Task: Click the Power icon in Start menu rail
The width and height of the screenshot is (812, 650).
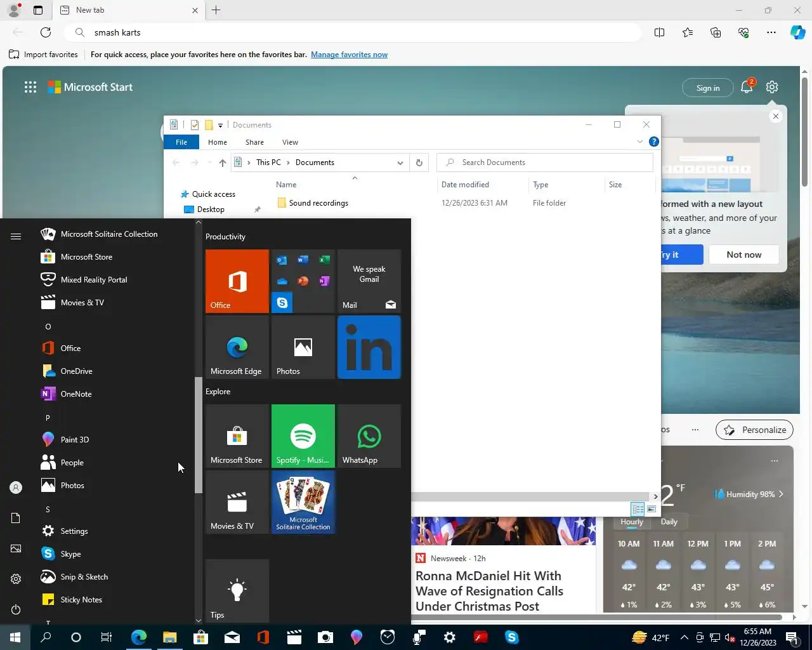Action: pyautogui.click(x=16, y=609)
